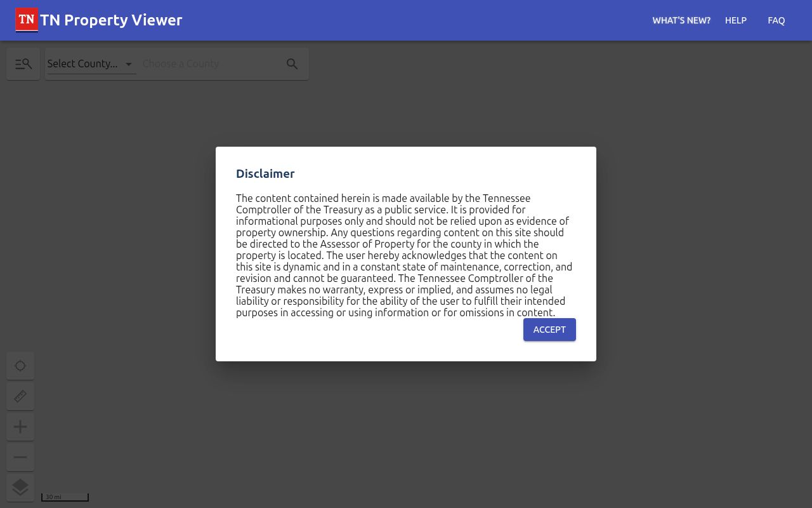Open the What's New link

click(x=681, y=20)
